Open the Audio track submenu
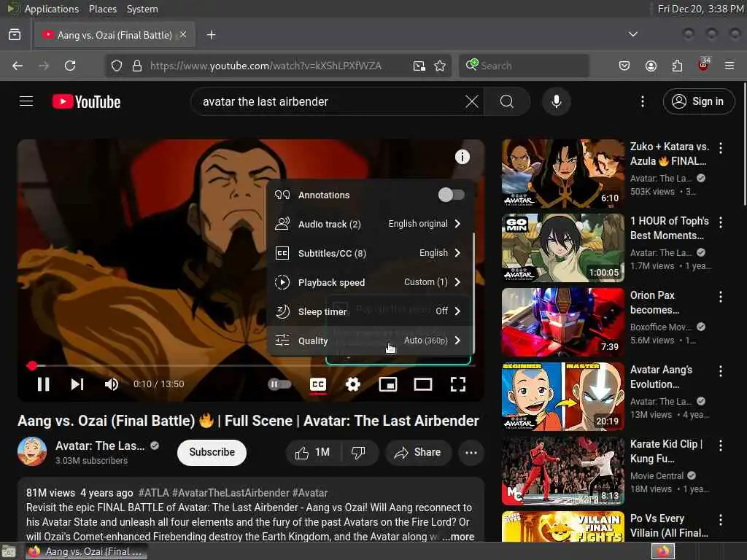 coord(370,224)
